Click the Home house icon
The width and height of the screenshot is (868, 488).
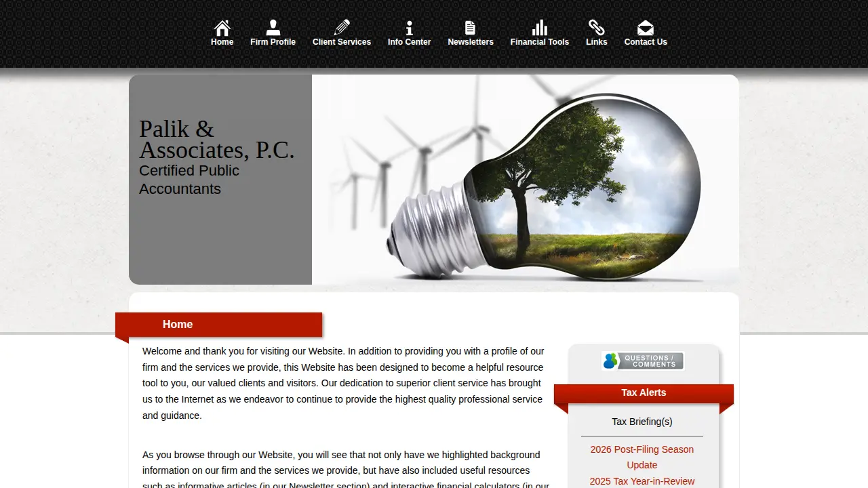click(x=222, y=28)
